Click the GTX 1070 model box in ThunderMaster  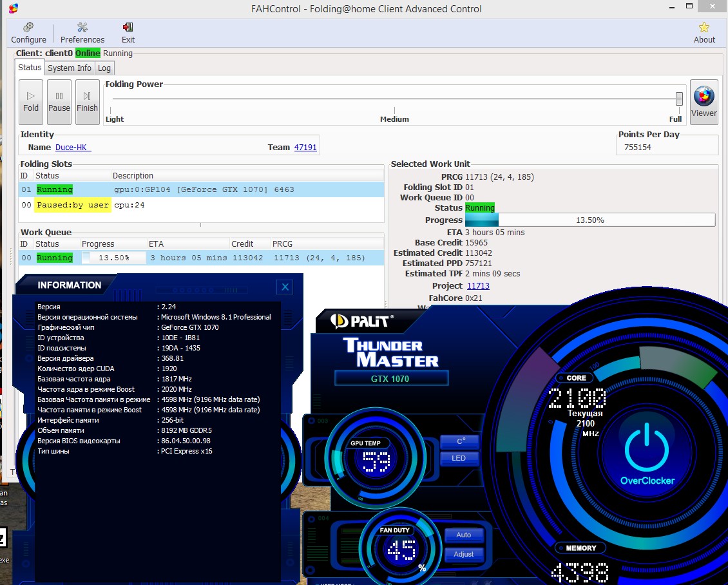(x=391, y=378)
